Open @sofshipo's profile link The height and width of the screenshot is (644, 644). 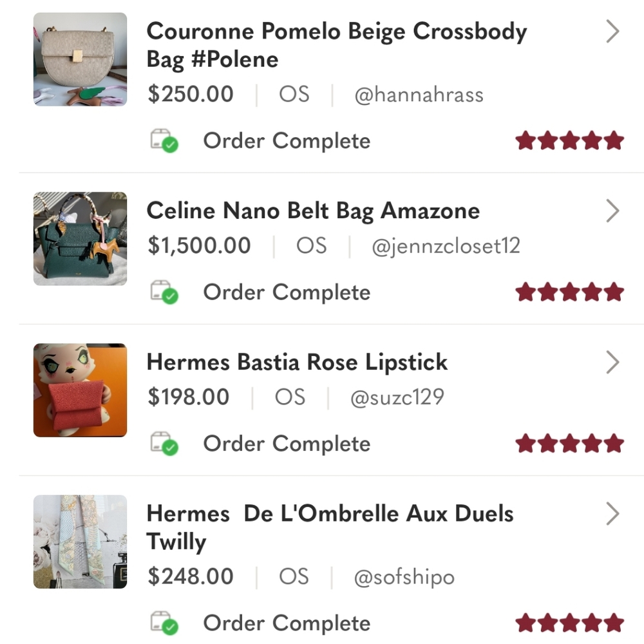tap(404, 577)
